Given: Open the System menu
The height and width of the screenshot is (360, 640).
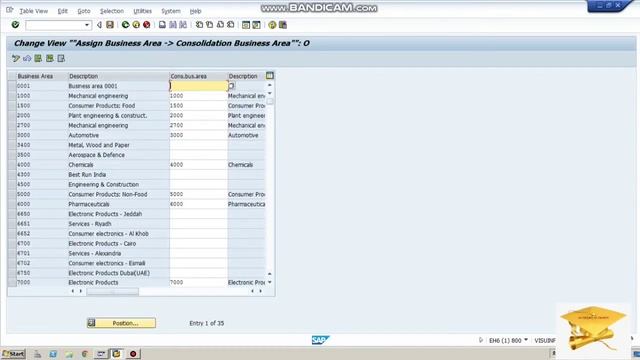Looking at the screenshot, I should [171, 11].
